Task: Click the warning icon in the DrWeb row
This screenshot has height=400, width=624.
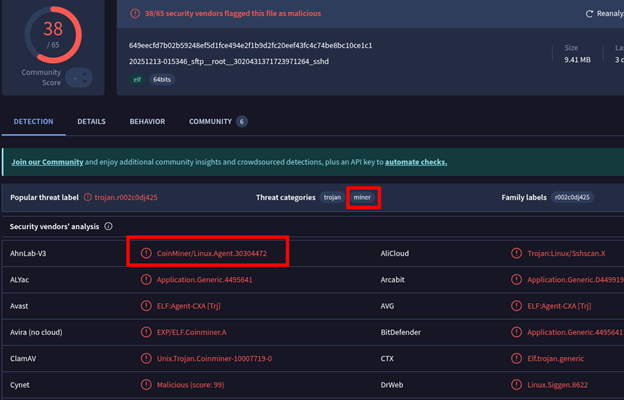Action: (517, 384)
